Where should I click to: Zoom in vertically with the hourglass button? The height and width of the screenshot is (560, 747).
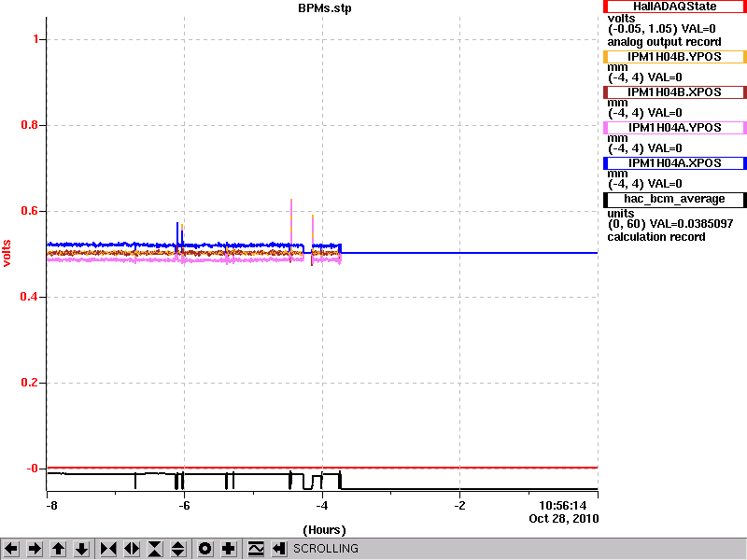155,549
